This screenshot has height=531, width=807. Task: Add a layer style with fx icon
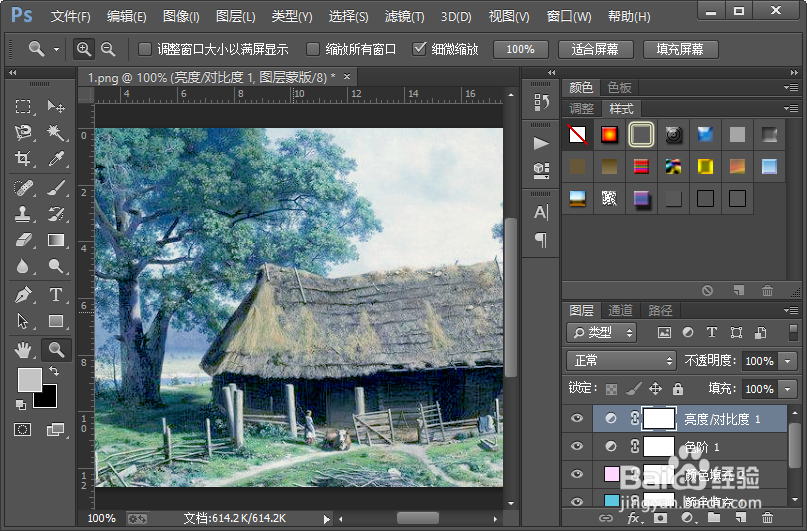[x=634, y=518]
